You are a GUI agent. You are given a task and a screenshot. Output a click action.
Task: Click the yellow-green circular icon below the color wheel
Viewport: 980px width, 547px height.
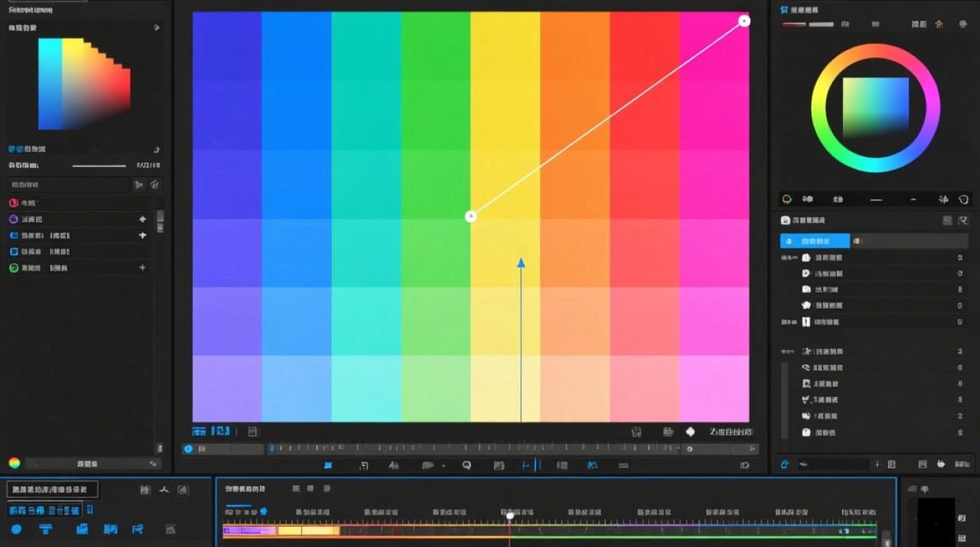click(x=787, y=198)
